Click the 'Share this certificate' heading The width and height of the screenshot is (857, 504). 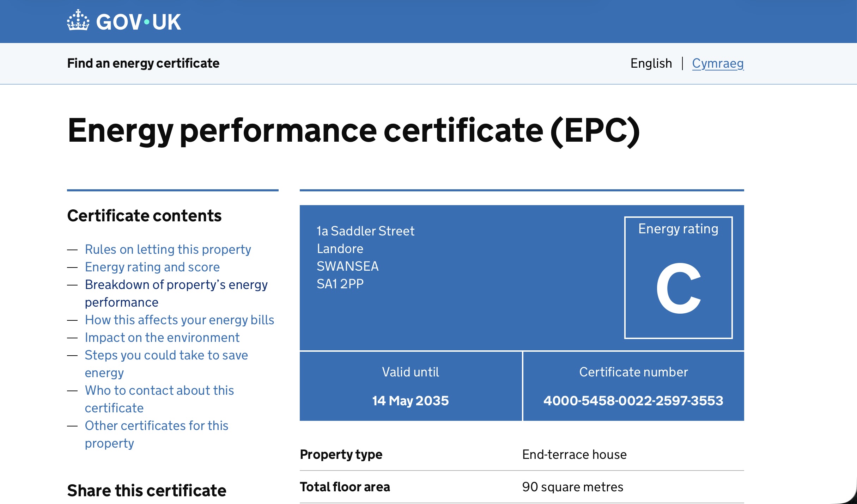click(x=146, y=491)
